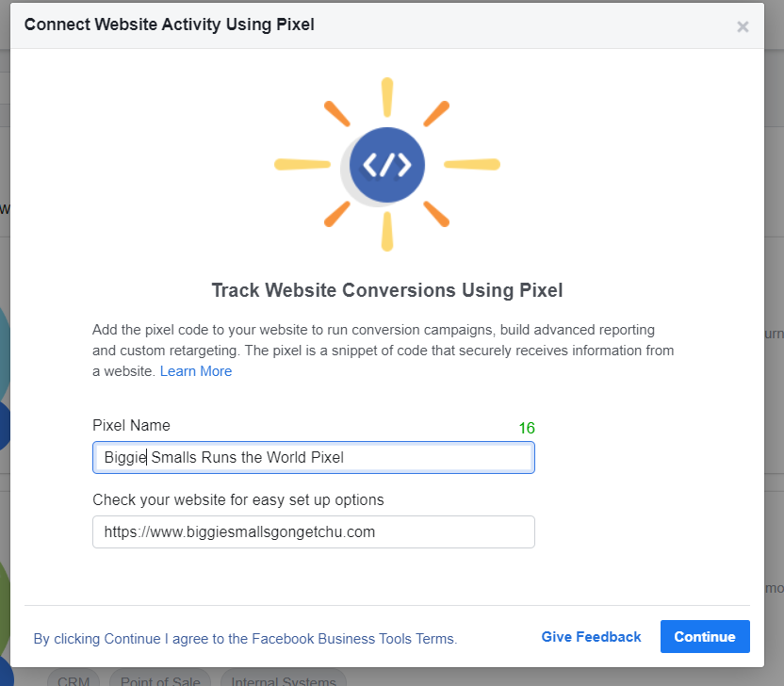784x686 pixels.
Task: Click the Give Feedback button
Action: pyautogui.click(x=591, y=636)
